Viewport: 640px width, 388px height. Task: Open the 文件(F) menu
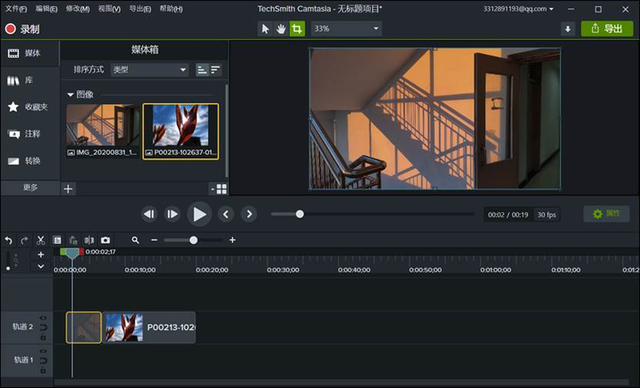coord(16,9)
